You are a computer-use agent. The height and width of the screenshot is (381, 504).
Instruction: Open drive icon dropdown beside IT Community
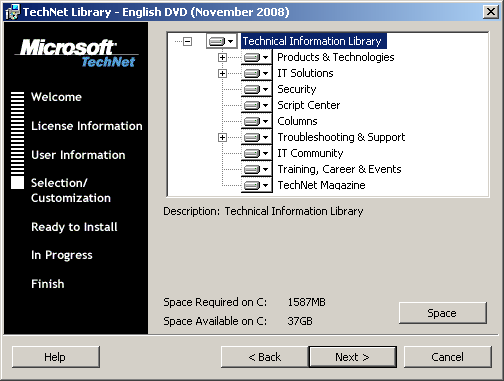pyautogui.click(x=257, y=153)
